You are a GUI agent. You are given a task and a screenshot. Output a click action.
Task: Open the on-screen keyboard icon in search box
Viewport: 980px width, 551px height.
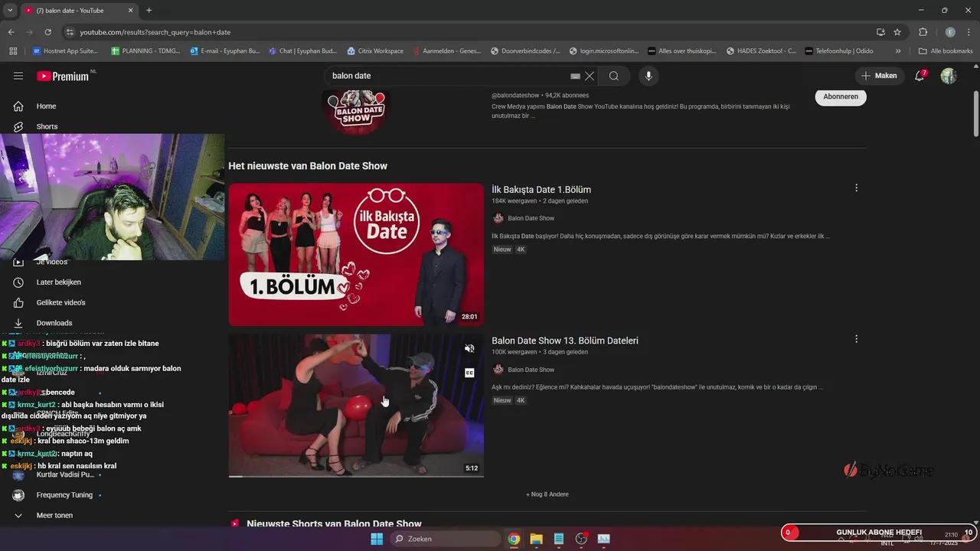575,76
